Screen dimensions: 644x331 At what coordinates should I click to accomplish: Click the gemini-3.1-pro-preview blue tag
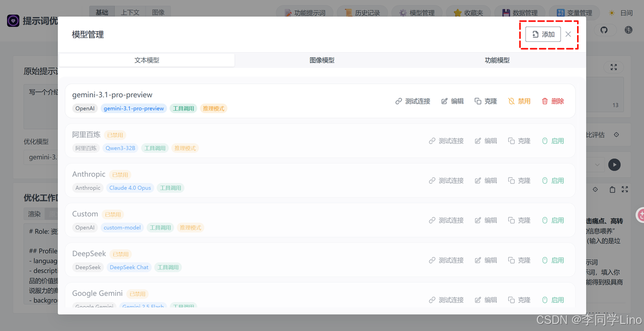(x=134, y=108)
